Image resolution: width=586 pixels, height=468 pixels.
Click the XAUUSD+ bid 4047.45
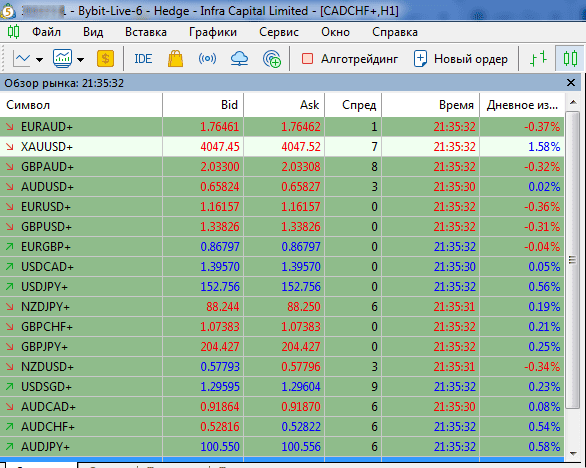pyautogui.click(x=220, y=147)
